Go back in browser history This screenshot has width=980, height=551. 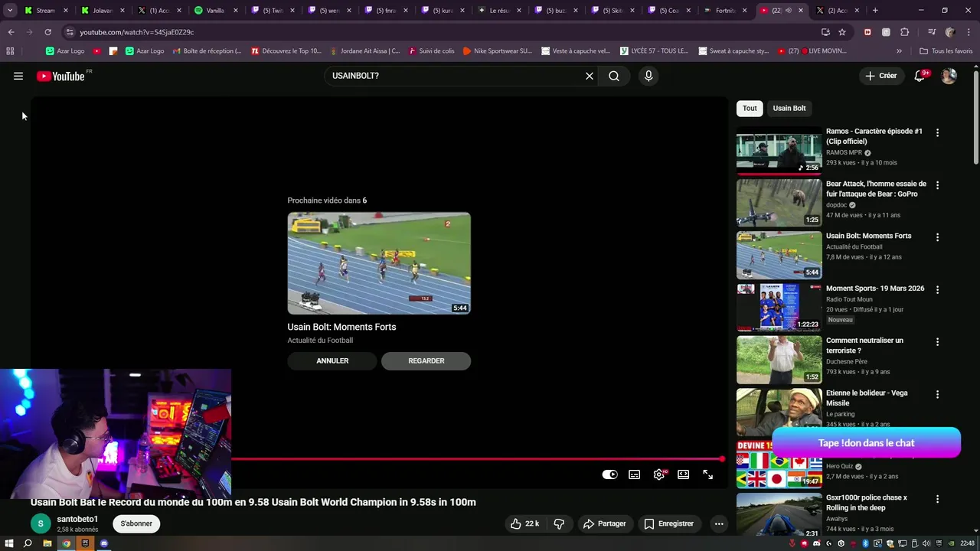(11, 32)
